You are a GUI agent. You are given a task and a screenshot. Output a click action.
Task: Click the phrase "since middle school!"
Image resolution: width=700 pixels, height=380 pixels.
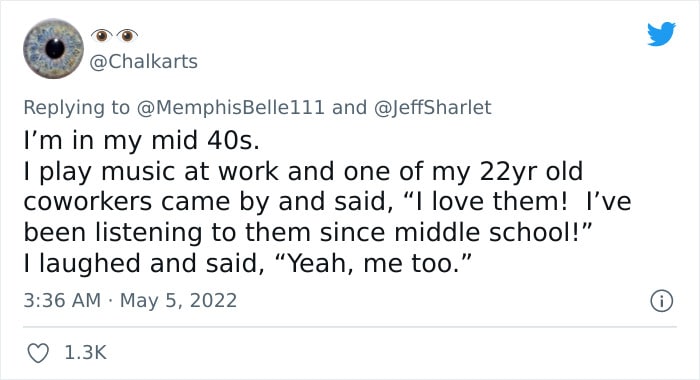(x=455, y=232)
